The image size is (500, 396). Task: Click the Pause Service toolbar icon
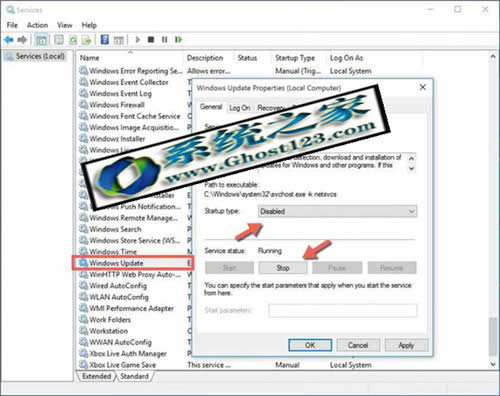click(165, 40)
